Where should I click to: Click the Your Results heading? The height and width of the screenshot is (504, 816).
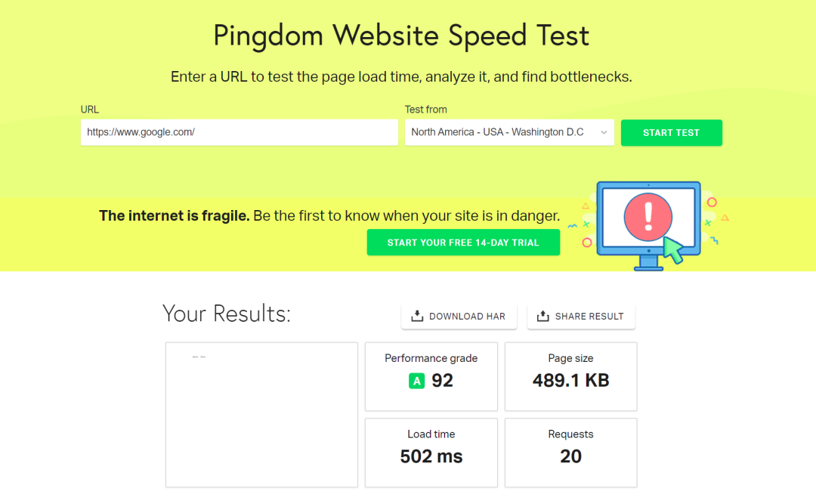(227, 314)
